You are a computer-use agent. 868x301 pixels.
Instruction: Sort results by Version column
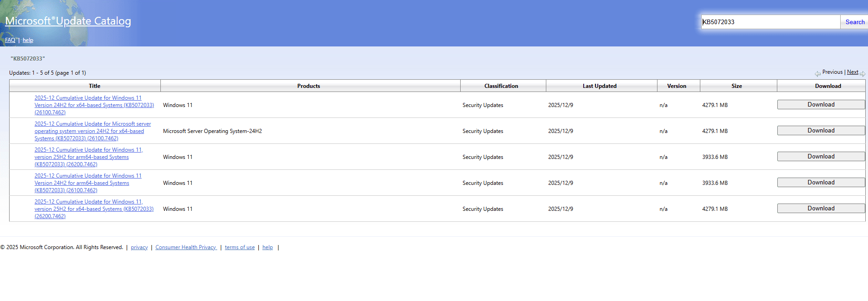tap(677, 86)
